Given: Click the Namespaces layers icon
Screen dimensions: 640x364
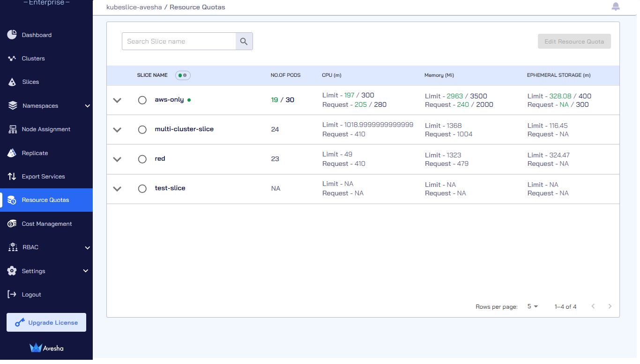Looking at the screenshot, I should 13,105.
